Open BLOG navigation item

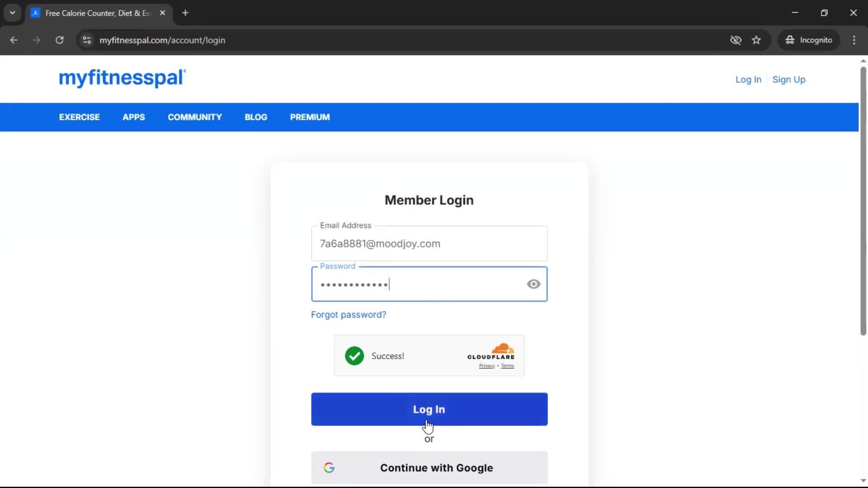click(x=256, y=117)
